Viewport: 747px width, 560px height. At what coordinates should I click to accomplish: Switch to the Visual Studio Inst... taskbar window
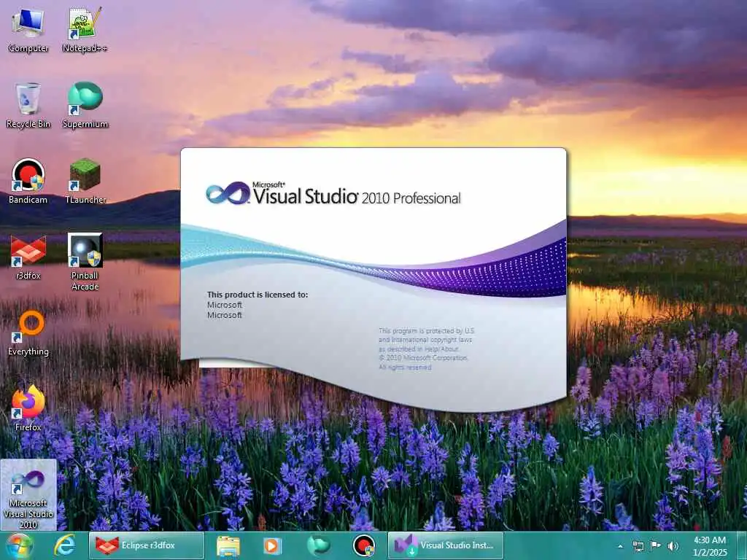[446, 545]
